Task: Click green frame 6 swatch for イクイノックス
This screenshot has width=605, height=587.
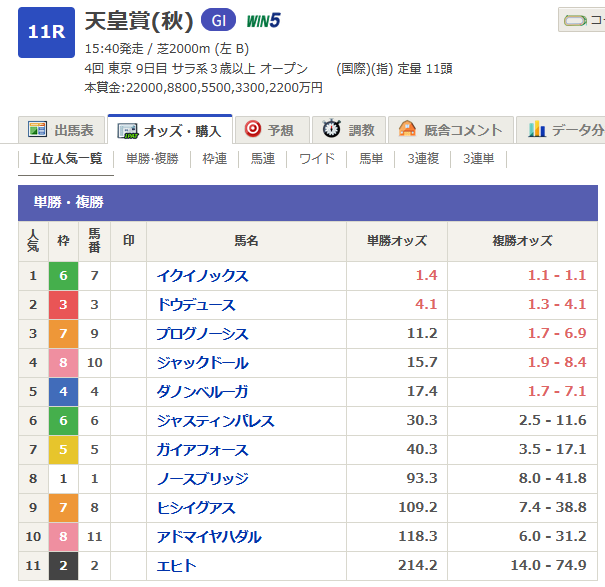Action: [x=63, y=276]
